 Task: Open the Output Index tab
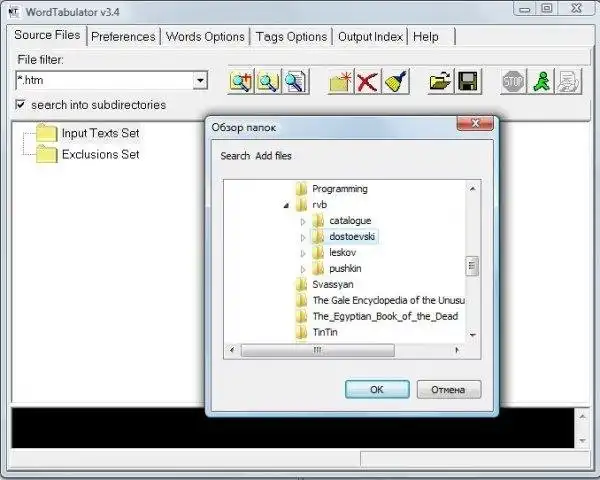pyautogui.click(x=370, y=37)
